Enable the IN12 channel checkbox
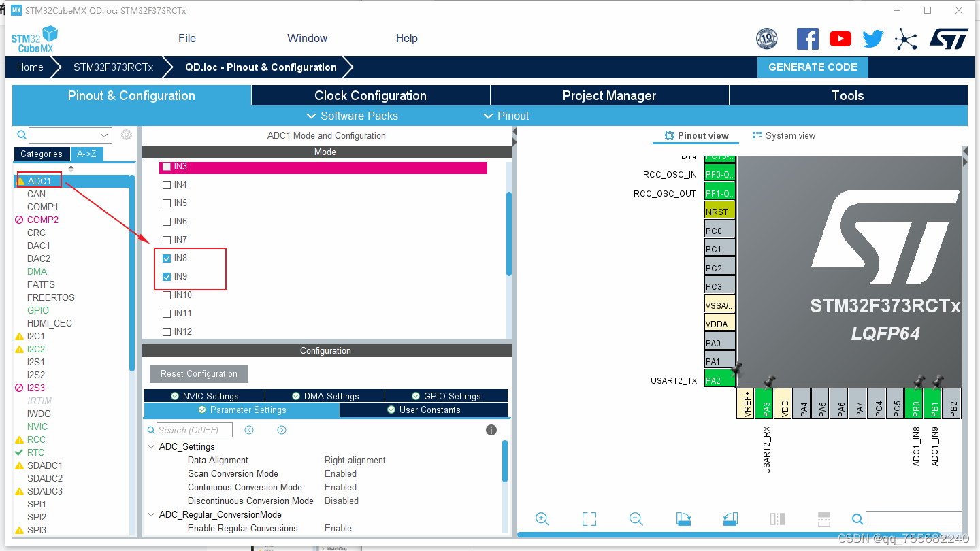 point(167,332)
